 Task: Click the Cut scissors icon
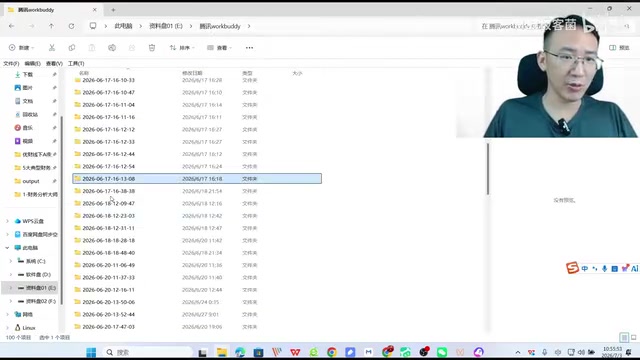(52, 48)
